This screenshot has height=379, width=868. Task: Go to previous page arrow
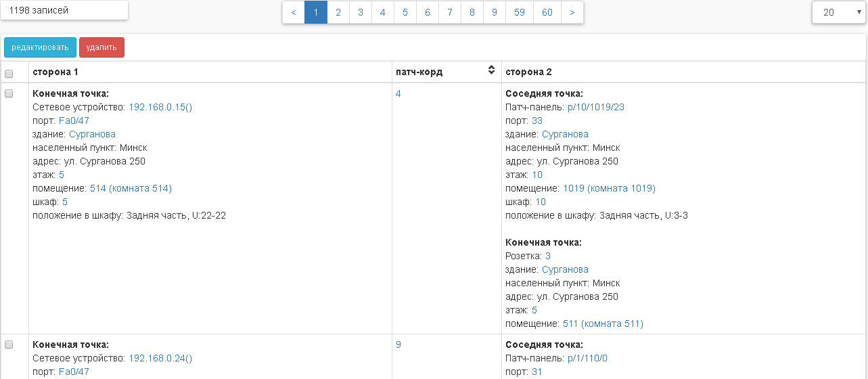(x=293, y=12)
